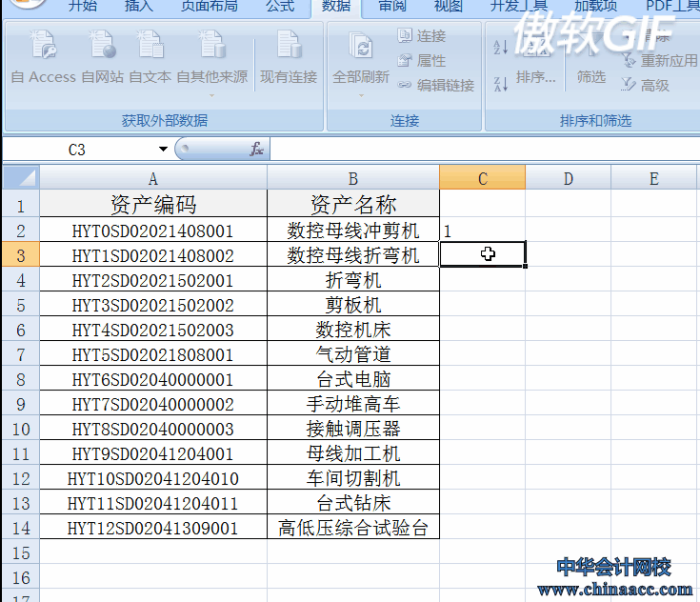Screen dimensions: 700x602
Task: Select column D header
Action: pos(568,179)
